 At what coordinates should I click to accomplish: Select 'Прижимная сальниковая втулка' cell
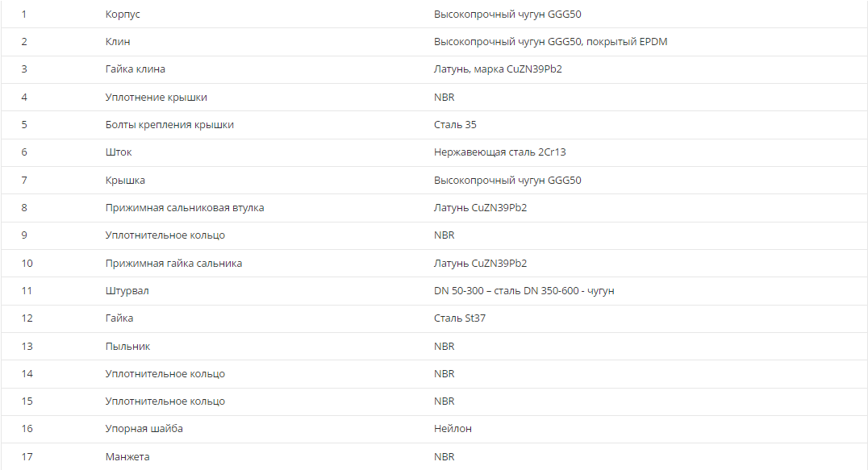click(185, 208)
